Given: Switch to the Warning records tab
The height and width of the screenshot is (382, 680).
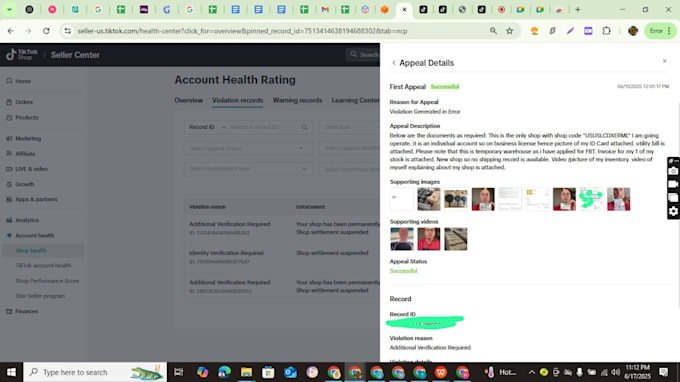Looking at the screenshot, I should [297, 100].
